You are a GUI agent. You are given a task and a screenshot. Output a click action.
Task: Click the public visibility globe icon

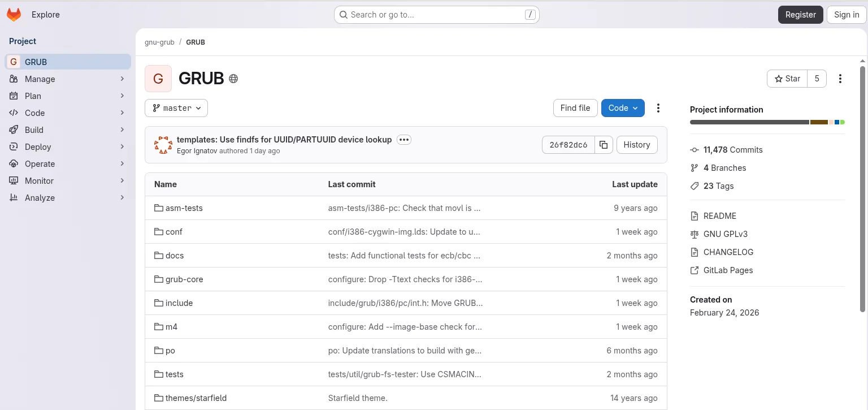(x=233, y=79)
